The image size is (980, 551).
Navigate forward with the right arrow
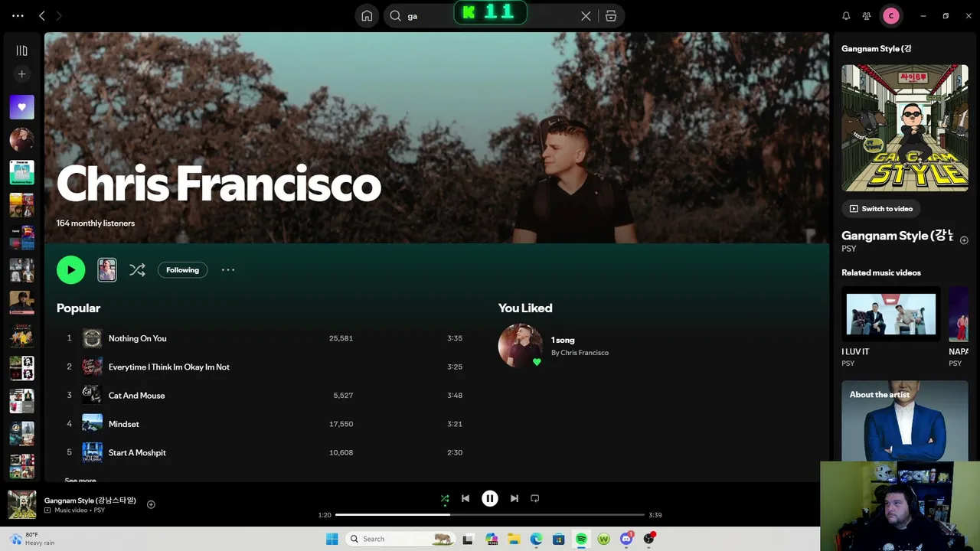[59, 16]
